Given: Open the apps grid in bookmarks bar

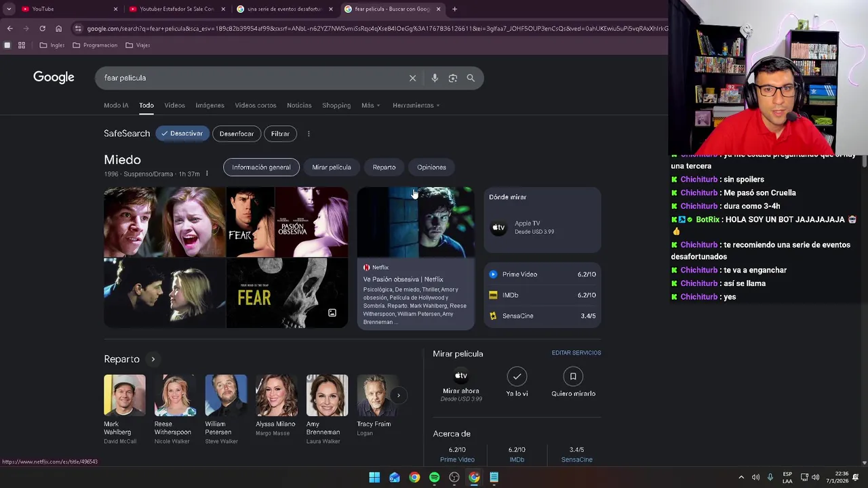Looking at the screenshot, I should pyautogui.click(x=22, y=45).
